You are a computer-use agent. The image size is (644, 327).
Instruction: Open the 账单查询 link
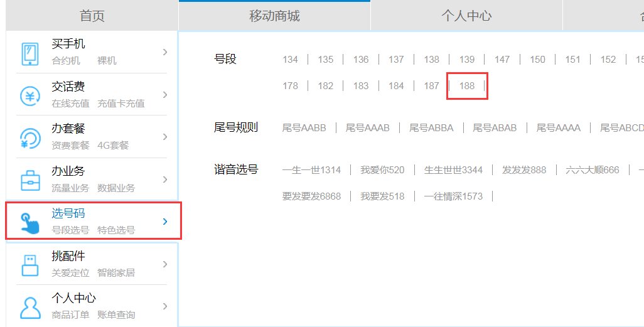pos(116,315)
